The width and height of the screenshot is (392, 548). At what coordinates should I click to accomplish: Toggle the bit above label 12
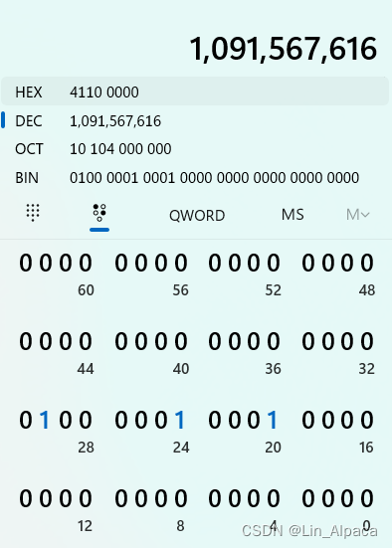pyautogui.click(x=86, y=498)
